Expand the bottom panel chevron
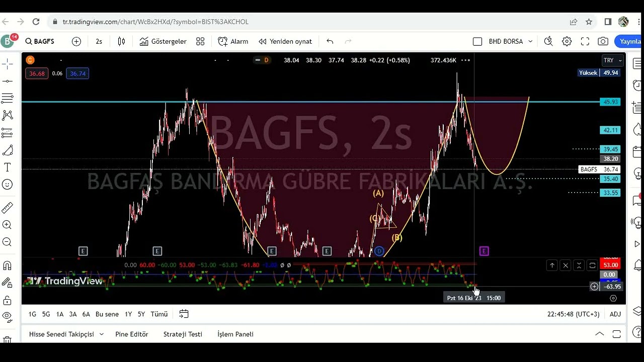 pos(599,334)
